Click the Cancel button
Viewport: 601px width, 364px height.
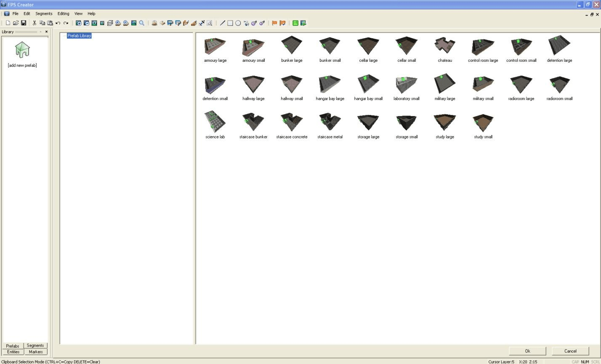coord(570,351)
